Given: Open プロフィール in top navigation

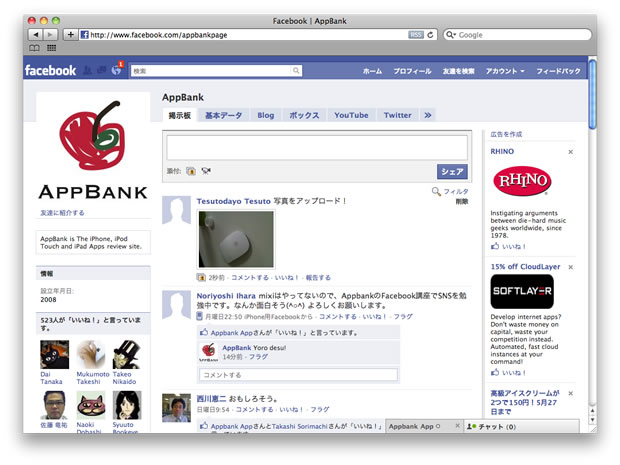Looking at the screenshot, I should click(x=412, y=71).
